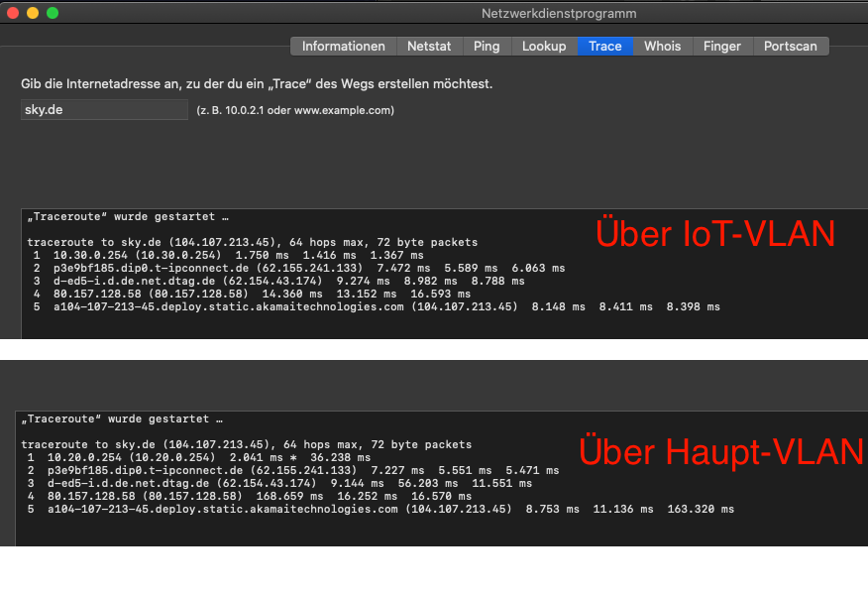Click the 7.227 ms value in the lower trace
The width and height of the screenshot is (868, 595).
397,471
